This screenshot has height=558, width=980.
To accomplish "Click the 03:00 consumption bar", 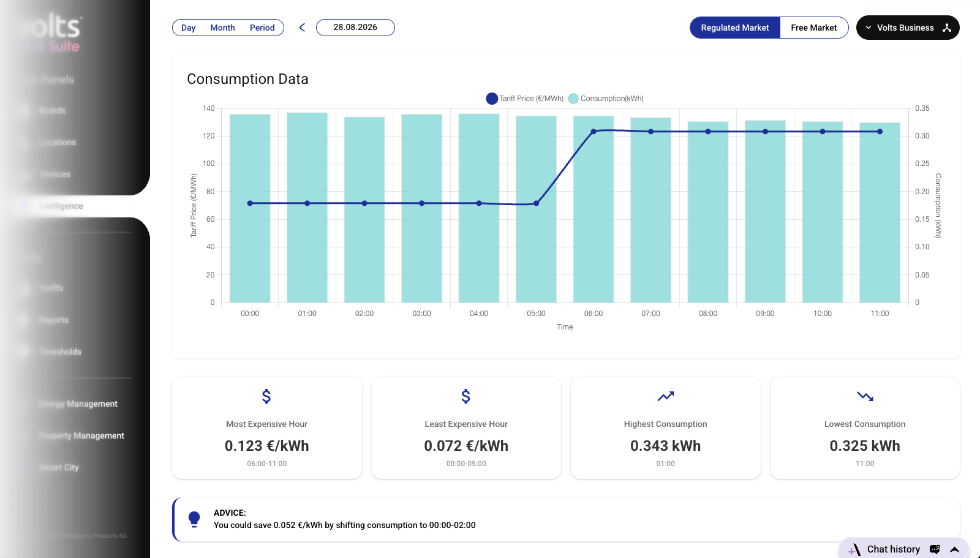I will click(421, 208).
